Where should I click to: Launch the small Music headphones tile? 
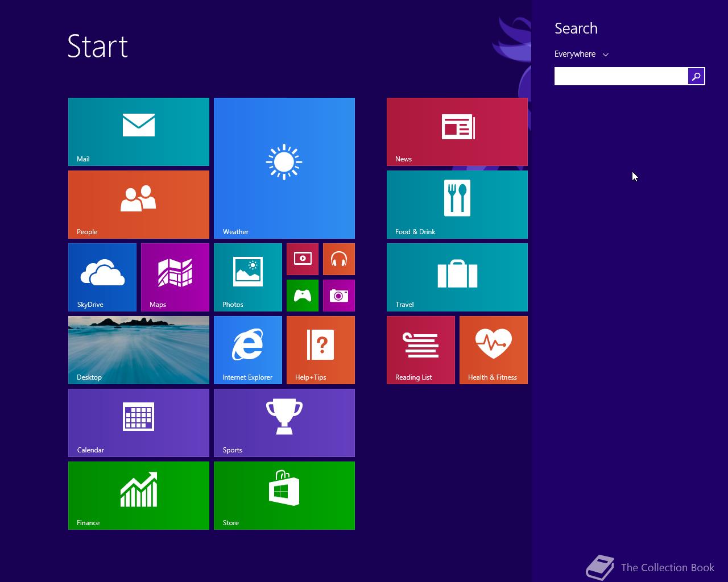coord(339,259)
